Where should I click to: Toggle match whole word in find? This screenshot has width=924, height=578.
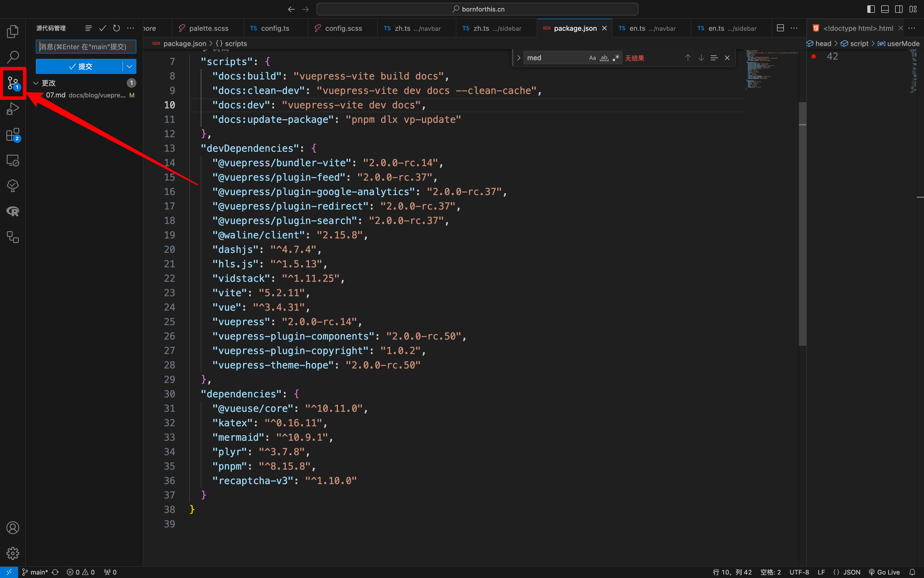604,58
